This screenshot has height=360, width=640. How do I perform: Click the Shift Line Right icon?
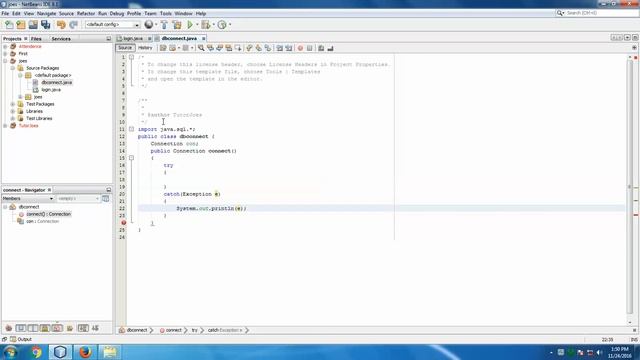click(289, 48)
